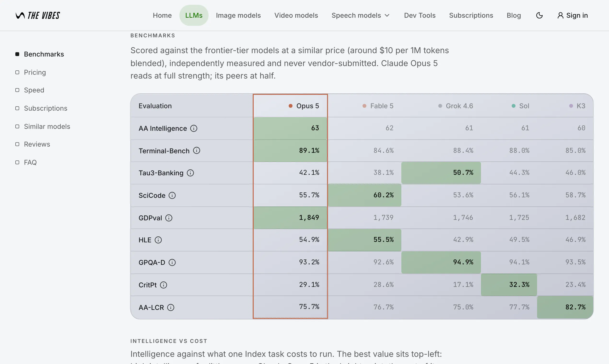Open Image models navigation item
609x364 pixels.
point(238,16)
